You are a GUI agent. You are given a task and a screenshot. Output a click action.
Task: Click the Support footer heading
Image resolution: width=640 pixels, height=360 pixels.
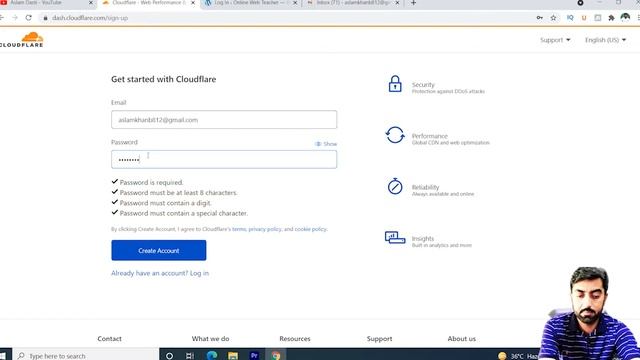click(379, 338)
